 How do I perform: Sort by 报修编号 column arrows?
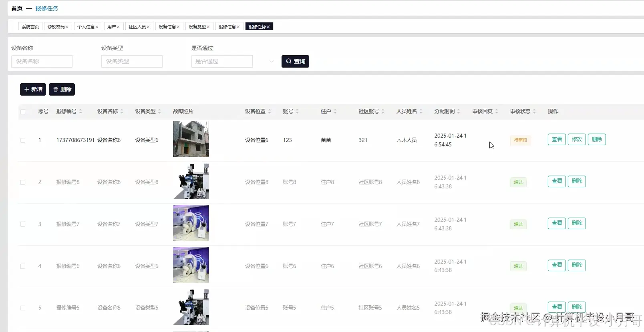[x=80, y=111]
